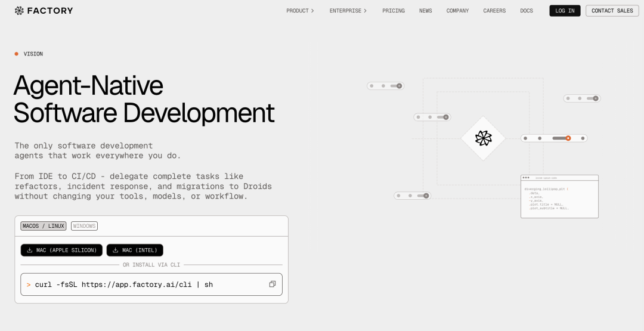Go to the Pricing page
The height and width of the screenshot is (331, 644).
click(394, 11)
